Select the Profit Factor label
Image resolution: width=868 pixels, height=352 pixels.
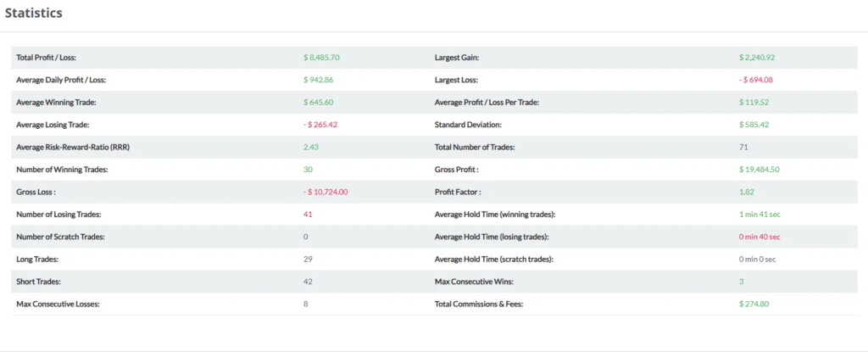point(458,192)
